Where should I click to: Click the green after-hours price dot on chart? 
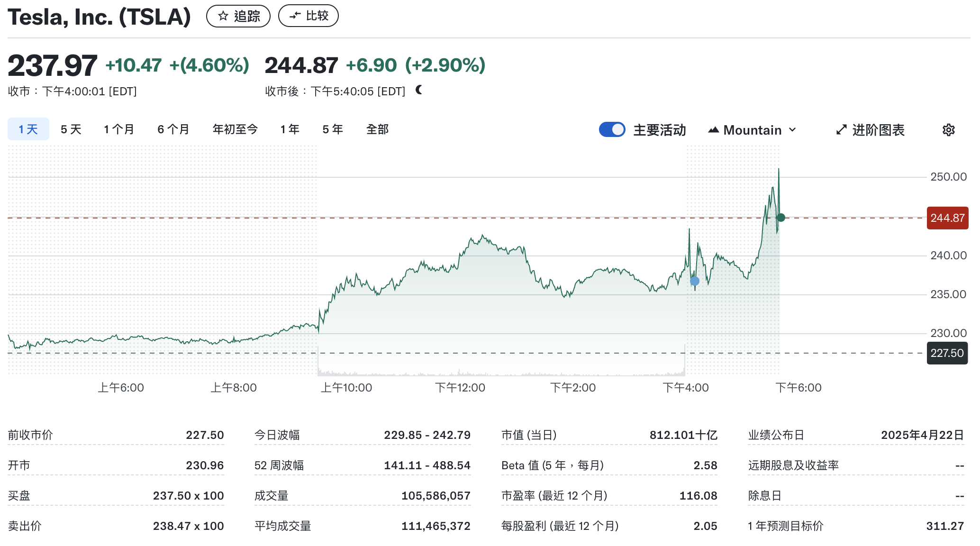click(x=781, y=218)
